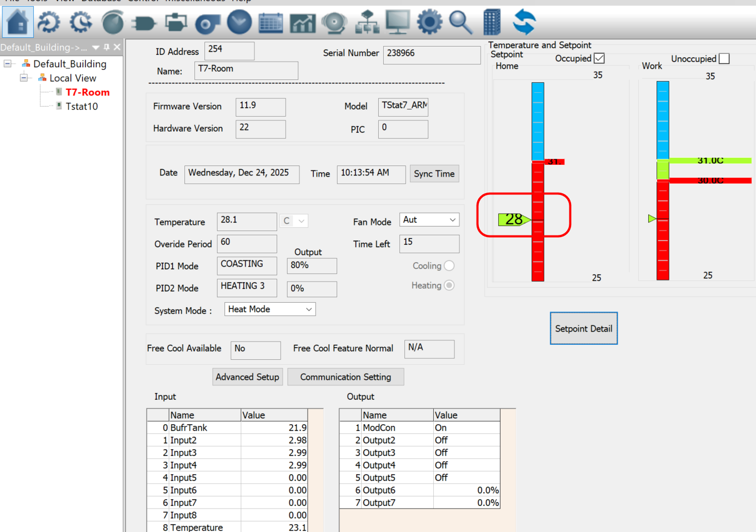
Task: Click the alarm bell toolbar icon
Action: 334,23
